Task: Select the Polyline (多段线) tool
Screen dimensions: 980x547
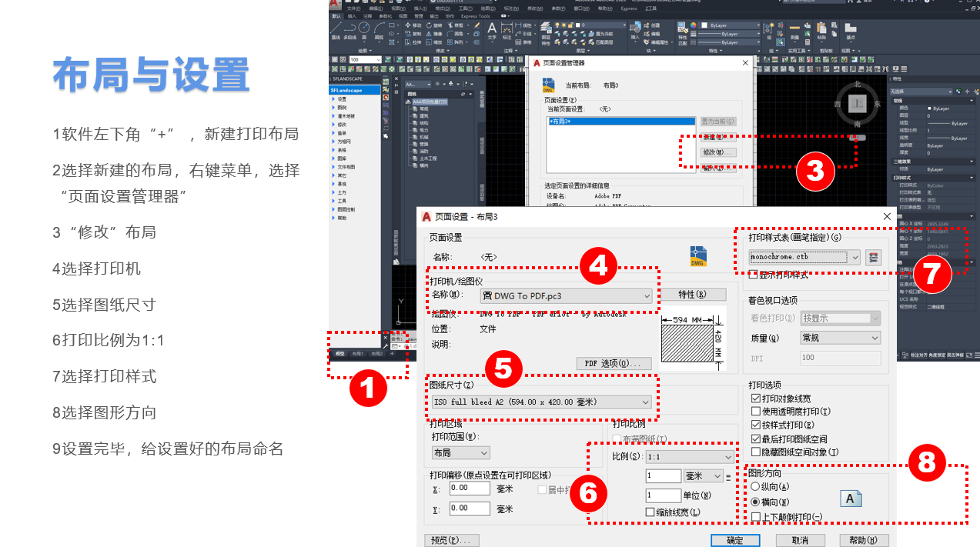Action: coord(350,28)
